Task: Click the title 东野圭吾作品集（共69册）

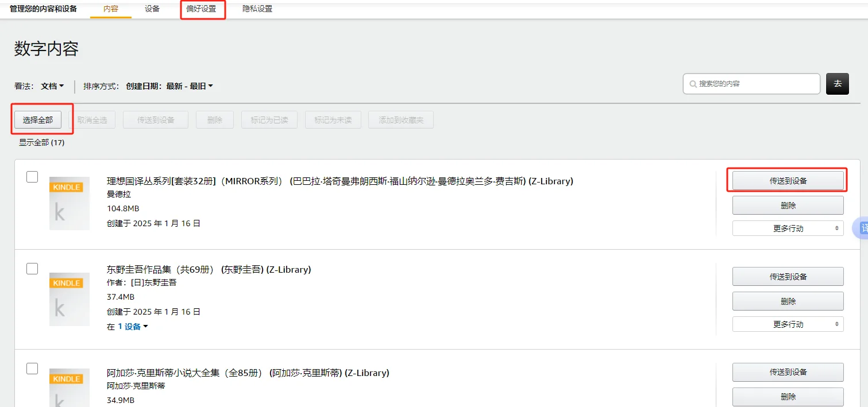Action: [209, 269]
